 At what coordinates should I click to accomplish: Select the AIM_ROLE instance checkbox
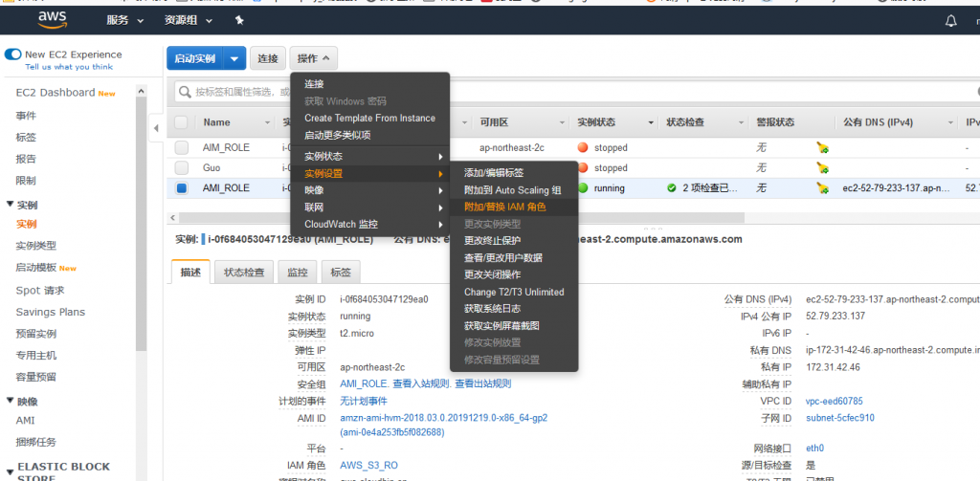click(x=181, y=148)
